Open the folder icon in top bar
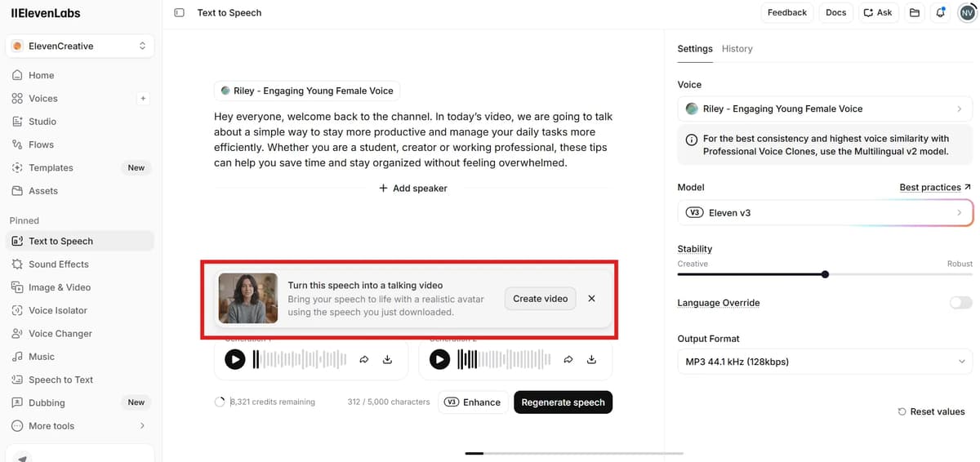Image resolution: width=980 pixels, height=462 pixels. (915, 13)
